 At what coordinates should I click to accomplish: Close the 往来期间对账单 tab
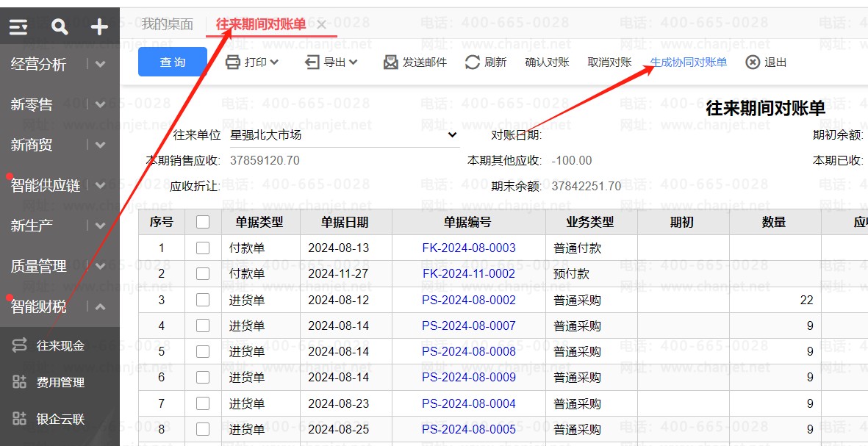(x=321, y=25)
